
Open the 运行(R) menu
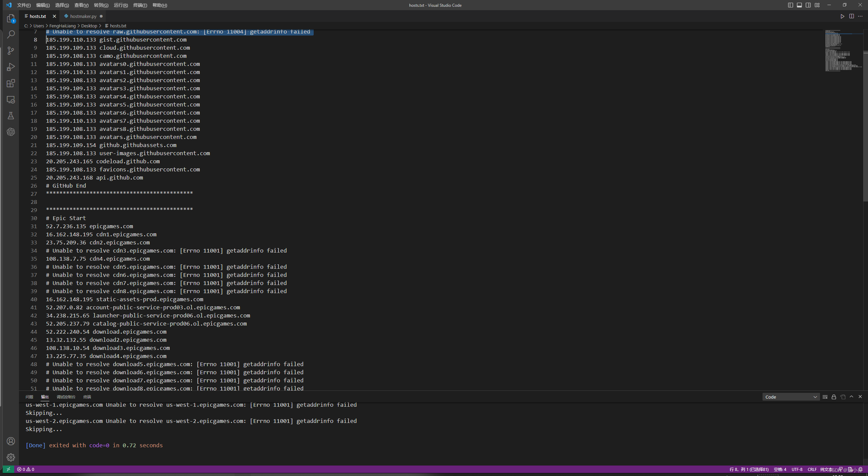pyautogui.click(x=121, y=5)
